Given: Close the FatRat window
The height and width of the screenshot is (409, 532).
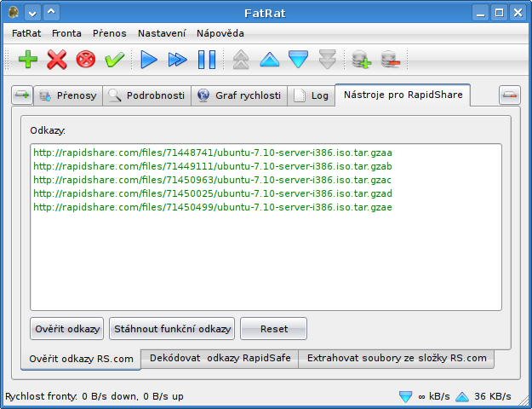Looking at the screenshot, I should tap(518, 13).
